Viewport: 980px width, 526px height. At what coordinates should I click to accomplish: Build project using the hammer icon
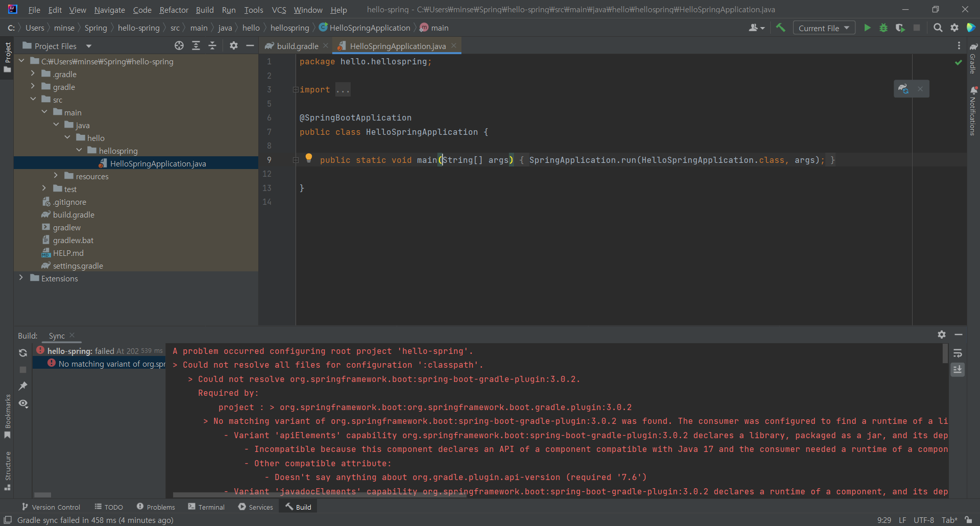click(x=780, y=28)
